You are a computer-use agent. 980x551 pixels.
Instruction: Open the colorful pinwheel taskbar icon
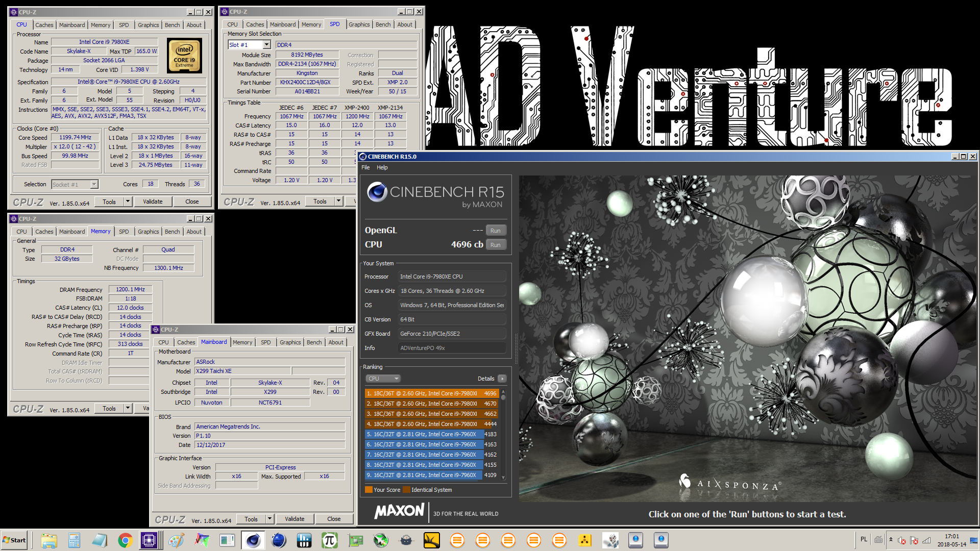[202, 540]
